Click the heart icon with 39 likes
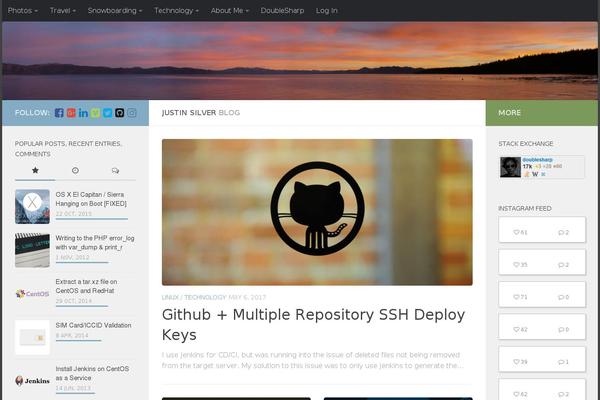 click(x=516, y=362)
